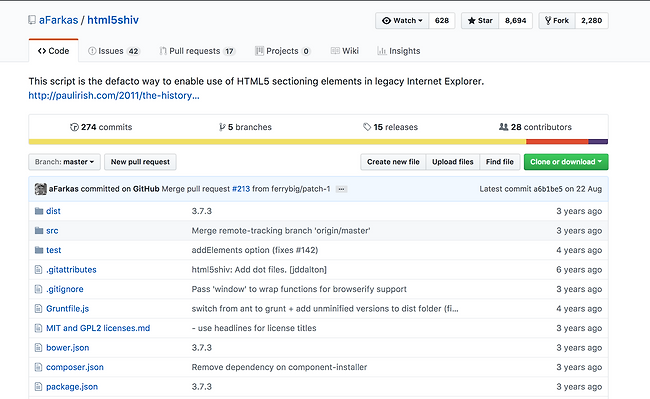Viewport: 650px width, 399px height.
Task: Open the Pull requests tab
Action: click(197, 51)
